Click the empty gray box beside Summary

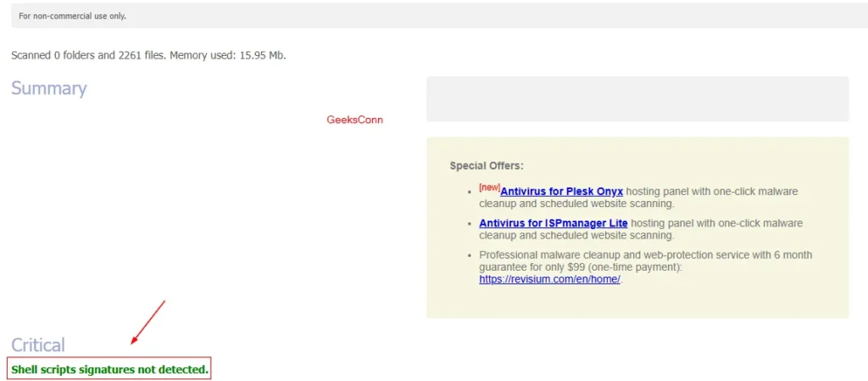point(637,98)
